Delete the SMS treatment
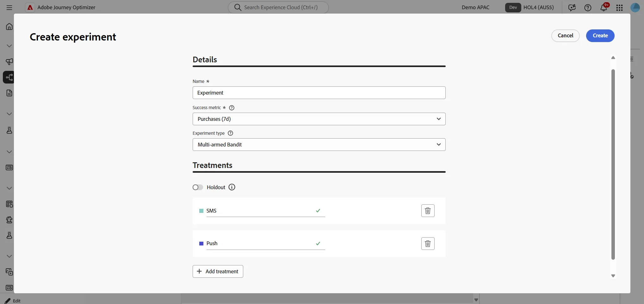 pyautogui.click(x=428, y=211)
